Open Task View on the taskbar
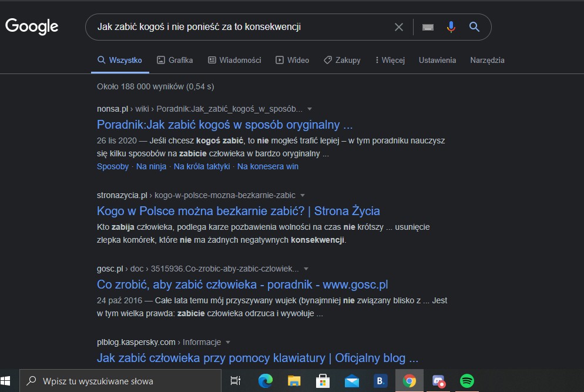This screenshot has height=392, width=584. pyautogui.click(x=235, y=381)
